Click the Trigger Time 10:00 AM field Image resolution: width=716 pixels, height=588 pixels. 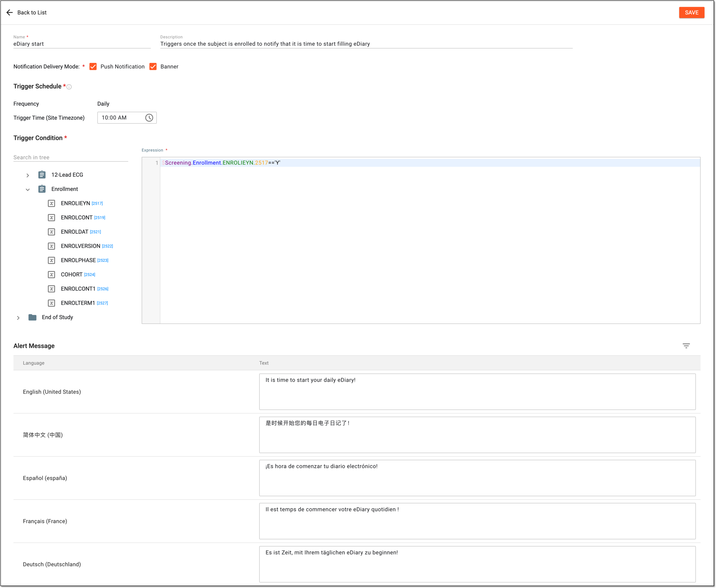click(127, 118)
